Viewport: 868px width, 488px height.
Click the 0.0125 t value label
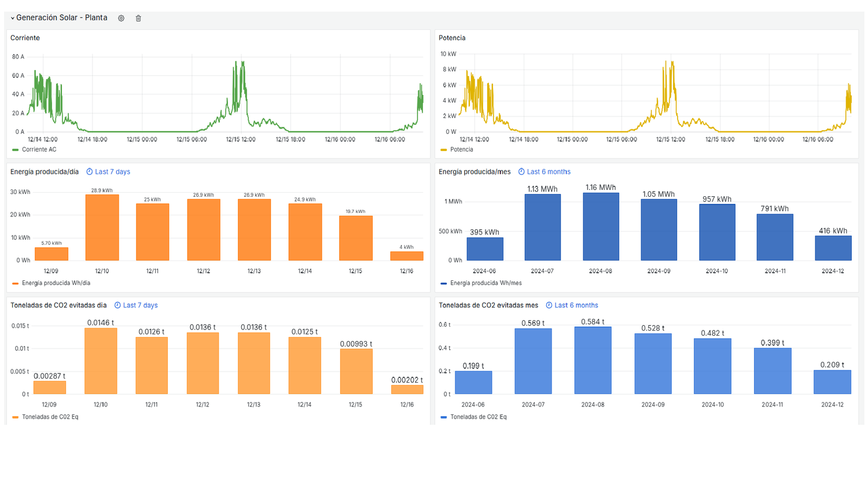[305, 332]
